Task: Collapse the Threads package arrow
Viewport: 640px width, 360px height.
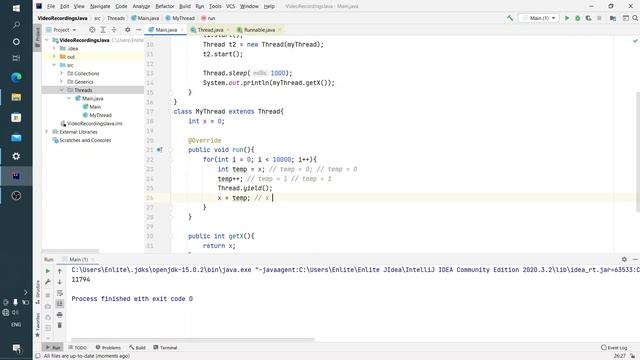Action: pyautogui.click(x=62, y=90)
